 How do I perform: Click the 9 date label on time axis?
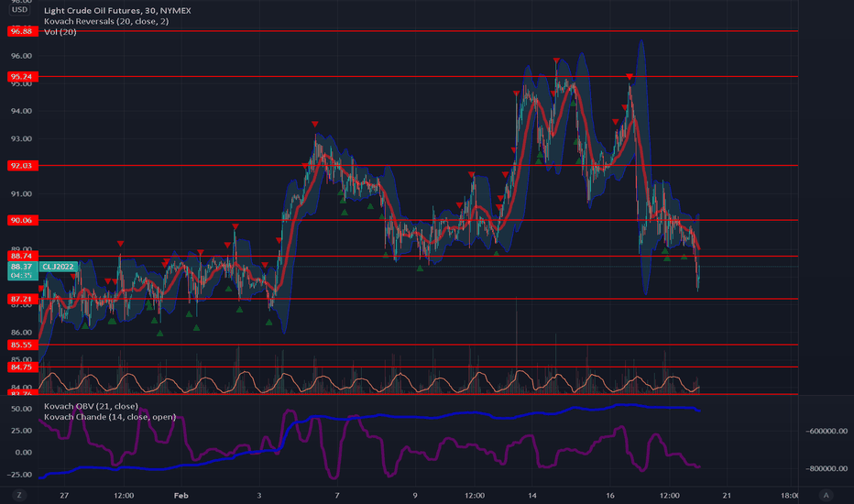tap(415, 495)
